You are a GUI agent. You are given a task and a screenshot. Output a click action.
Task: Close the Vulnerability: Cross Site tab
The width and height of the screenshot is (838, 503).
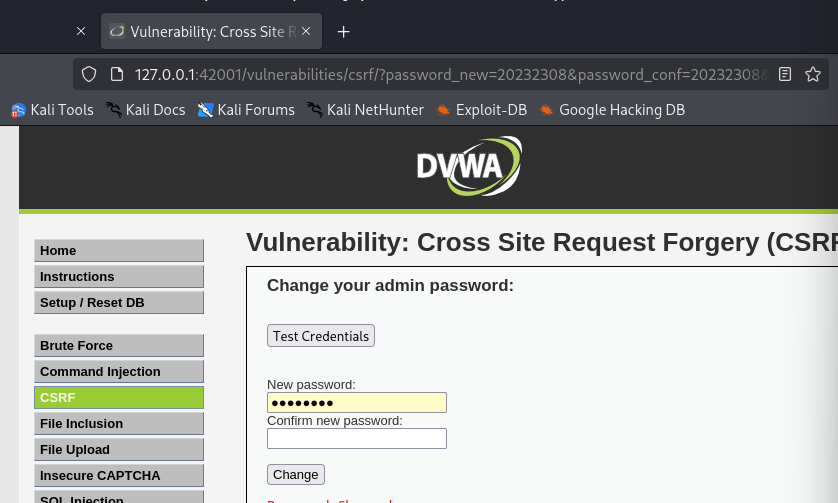pyautogui.click(x=306, y=32)
